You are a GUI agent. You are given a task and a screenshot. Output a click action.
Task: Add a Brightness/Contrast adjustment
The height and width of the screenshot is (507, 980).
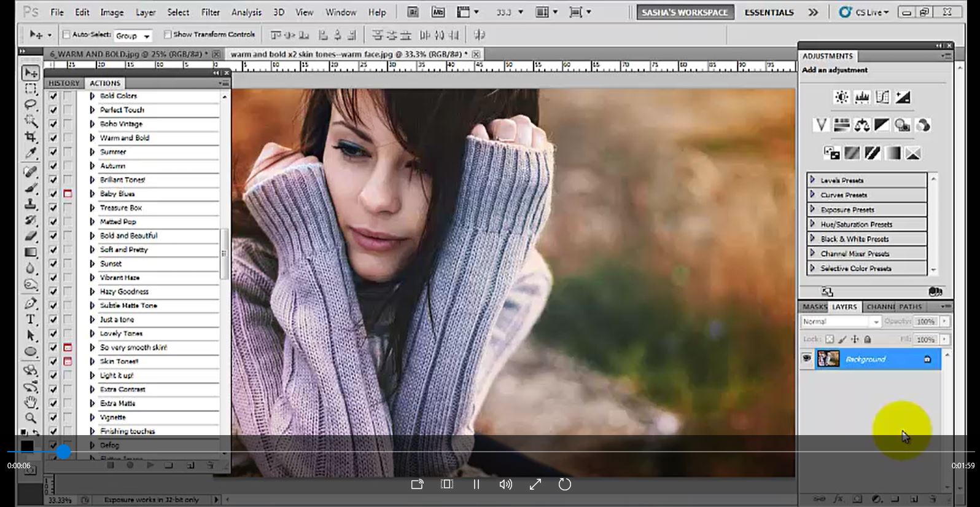[841, 97]
